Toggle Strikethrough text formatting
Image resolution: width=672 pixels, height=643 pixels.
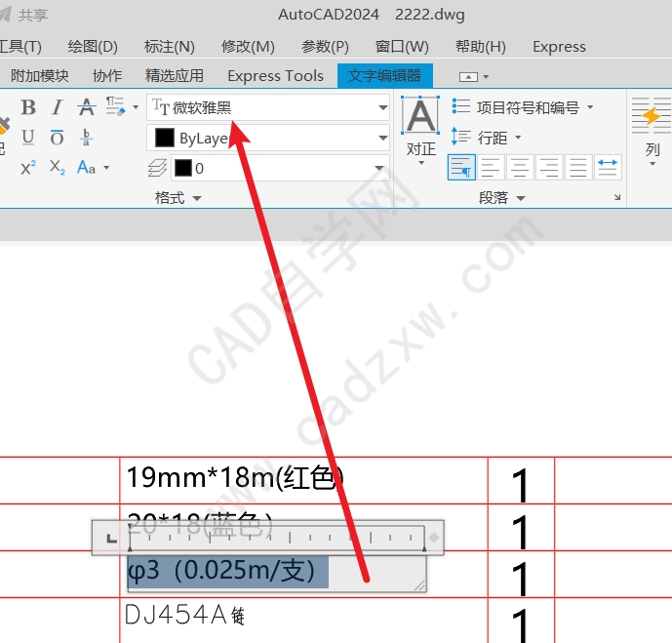[87, 107]
